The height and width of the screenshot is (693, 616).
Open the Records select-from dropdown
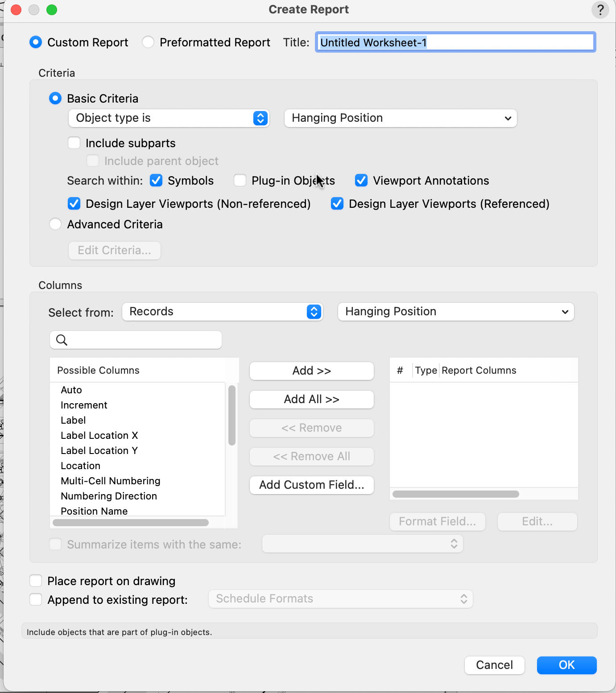[x=222, y=312]
